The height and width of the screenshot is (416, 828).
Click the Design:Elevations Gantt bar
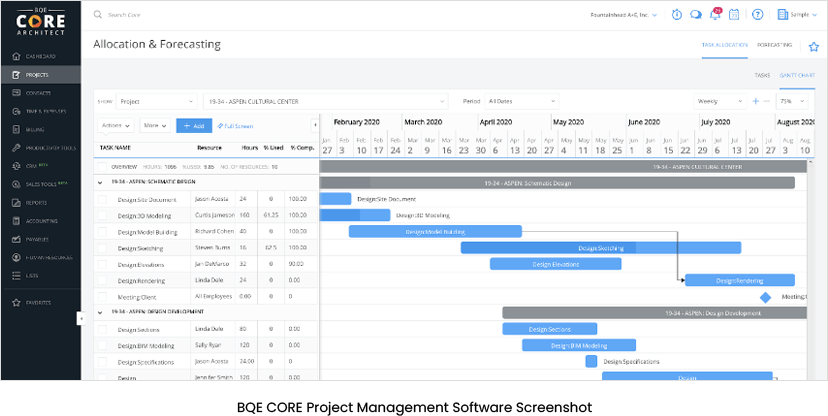tap(556, 264)
